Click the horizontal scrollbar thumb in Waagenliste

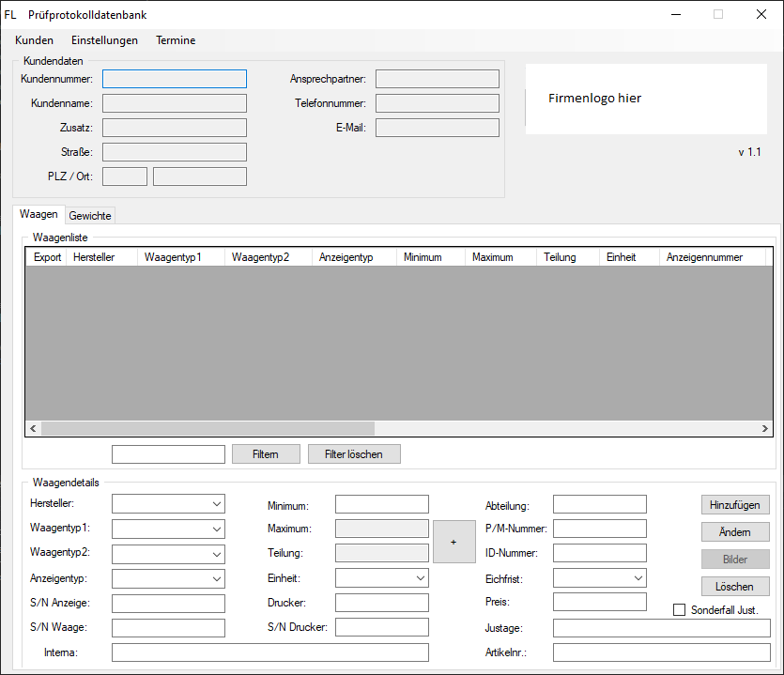coord(207,428)
